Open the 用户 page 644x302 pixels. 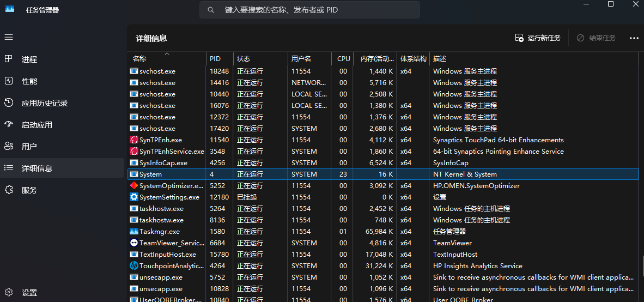coord(62,146)
